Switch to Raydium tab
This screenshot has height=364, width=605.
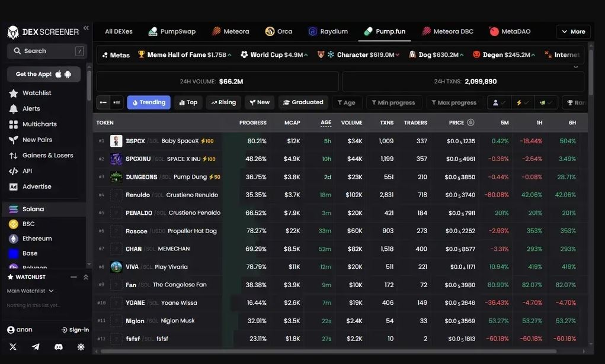click(328, 31)
